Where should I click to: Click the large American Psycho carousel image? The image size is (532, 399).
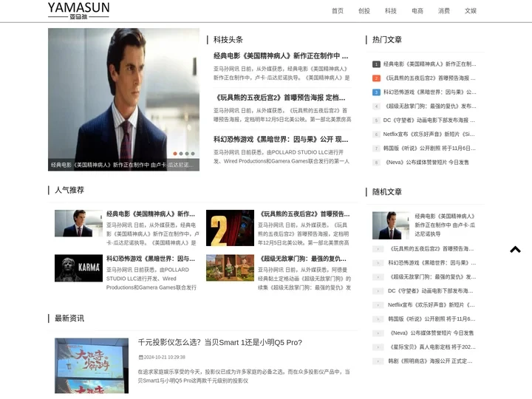coord(123,100)
